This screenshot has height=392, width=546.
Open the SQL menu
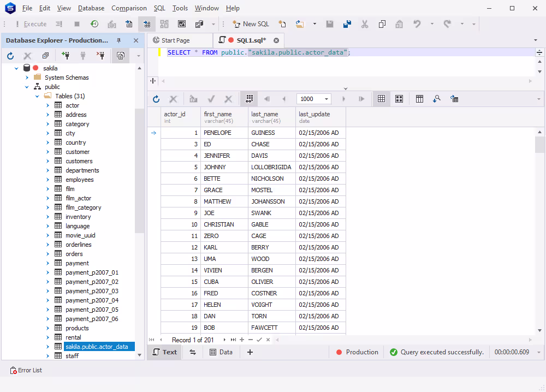point(159,8)
